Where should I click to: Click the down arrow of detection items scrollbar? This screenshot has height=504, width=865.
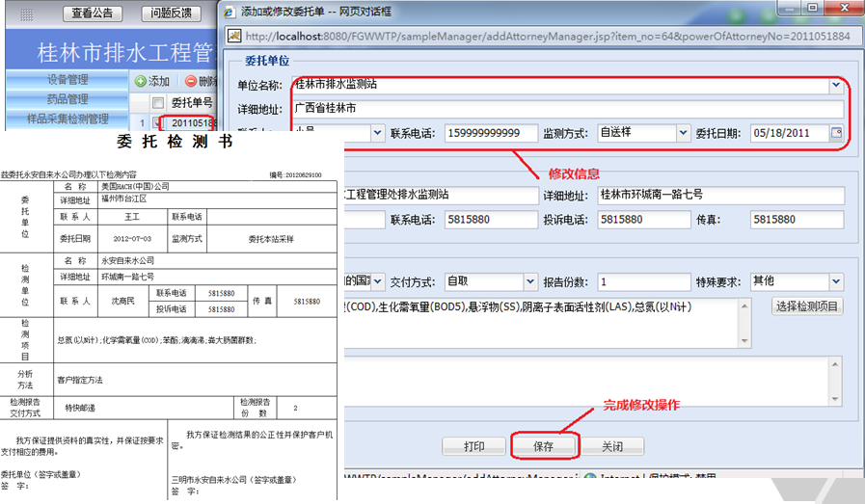pos(744,341)
